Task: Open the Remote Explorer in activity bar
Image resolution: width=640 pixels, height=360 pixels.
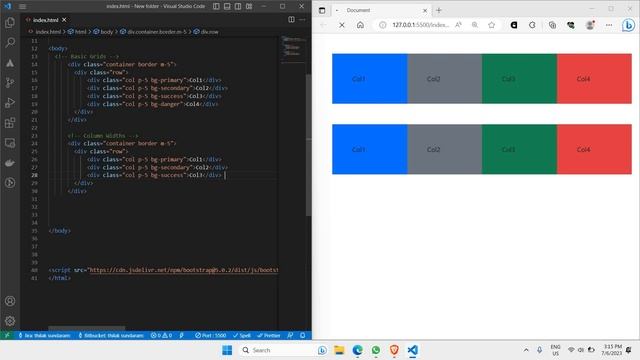Action: 10,143
